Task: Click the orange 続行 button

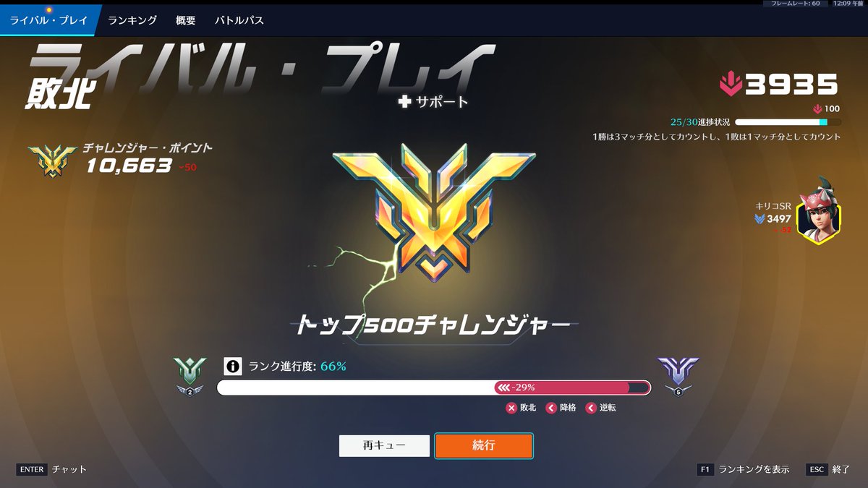Action: 483,445
